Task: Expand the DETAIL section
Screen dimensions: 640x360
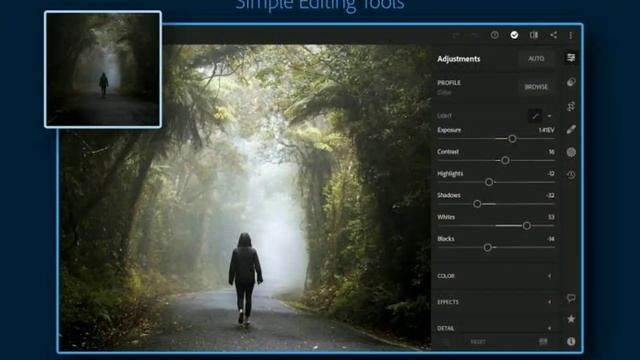Action: (496, 328)
